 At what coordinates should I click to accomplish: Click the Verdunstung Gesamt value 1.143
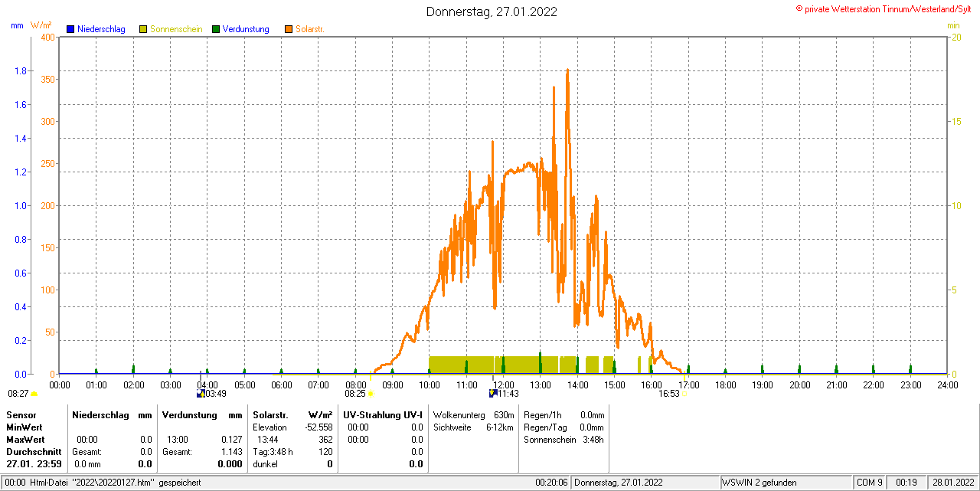(231, 452)
